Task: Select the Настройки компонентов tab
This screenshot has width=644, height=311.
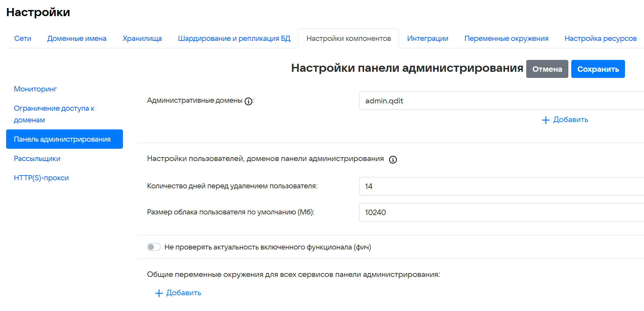Action: (349, 39)
